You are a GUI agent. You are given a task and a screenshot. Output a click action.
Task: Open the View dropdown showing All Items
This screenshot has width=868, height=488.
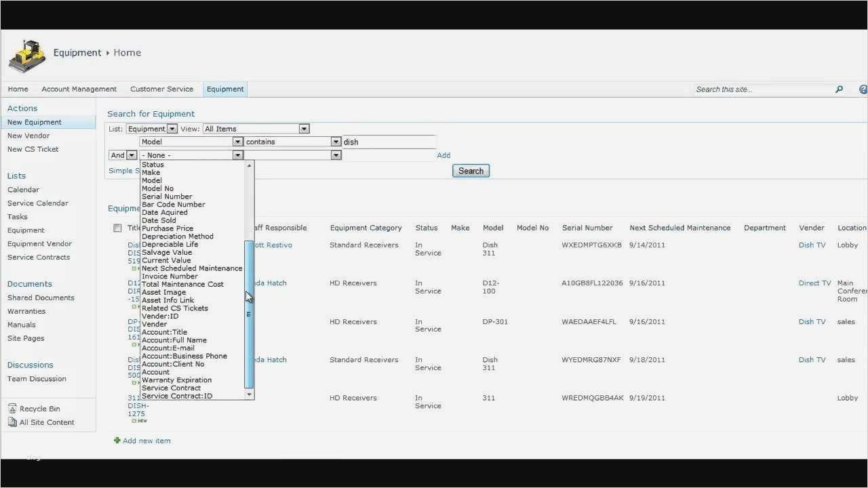click(x=256, y=129)
